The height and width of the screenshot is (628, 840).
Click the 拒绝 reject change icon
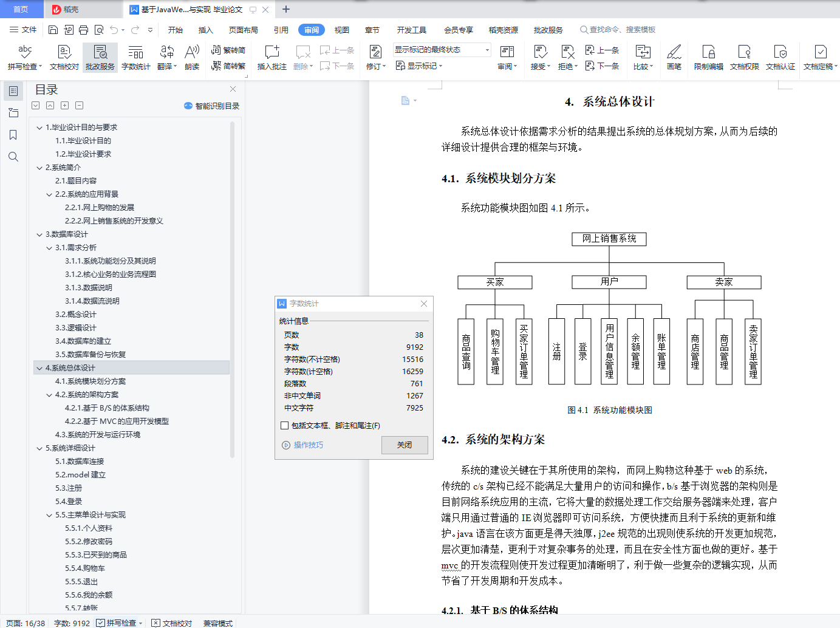[567, 52]
